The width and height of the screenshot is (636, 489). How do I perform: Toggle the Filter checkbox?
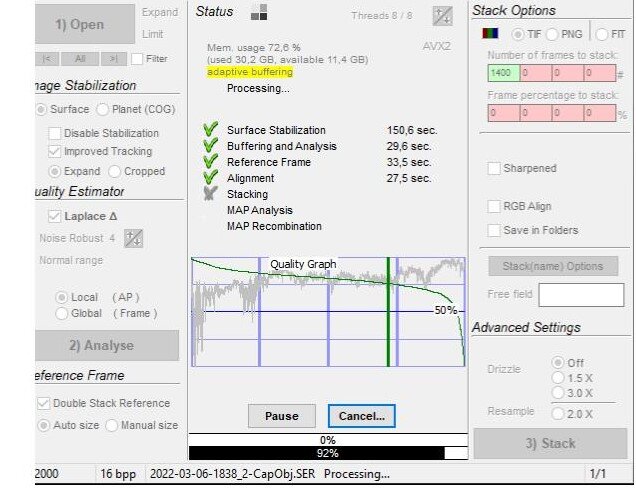(137, 59)
